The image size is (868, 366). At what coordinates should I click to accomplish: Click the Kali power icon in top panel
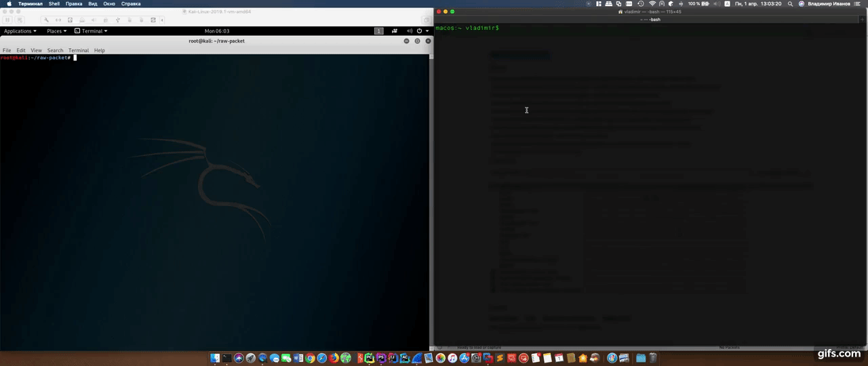coord(420,31)
